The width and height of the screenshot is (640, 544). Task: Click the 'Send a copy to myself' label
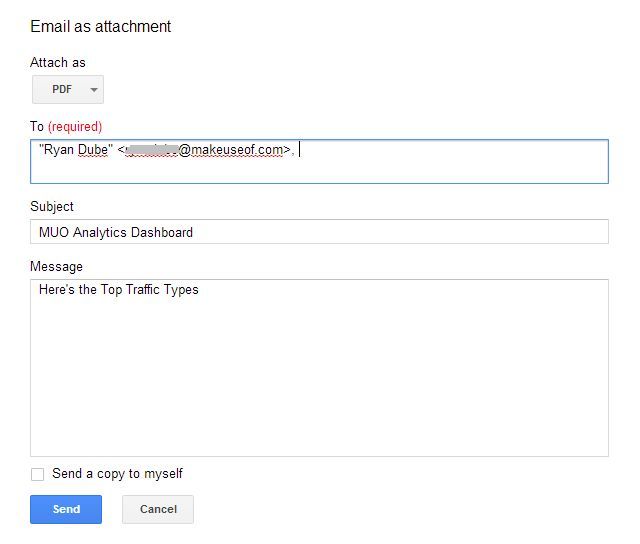point(117,474)
